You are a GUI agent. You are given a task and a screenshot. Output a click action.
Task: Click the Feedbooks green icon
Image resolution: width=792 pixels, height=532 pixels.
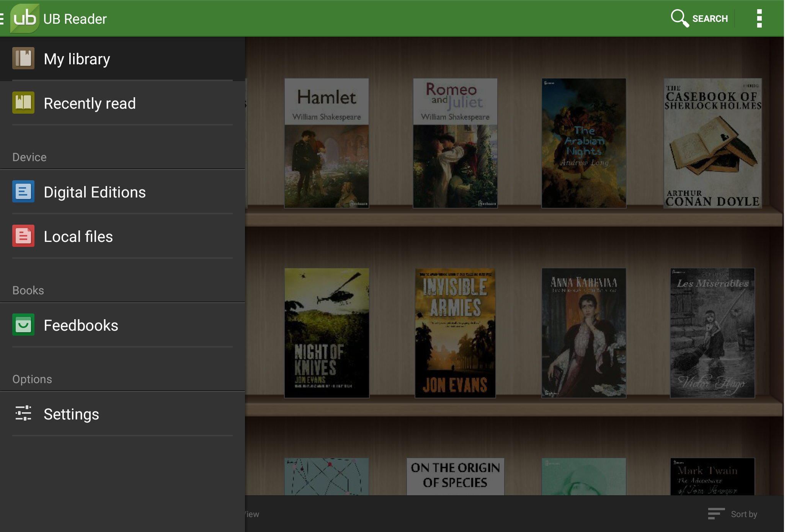[x=23, y=325]
